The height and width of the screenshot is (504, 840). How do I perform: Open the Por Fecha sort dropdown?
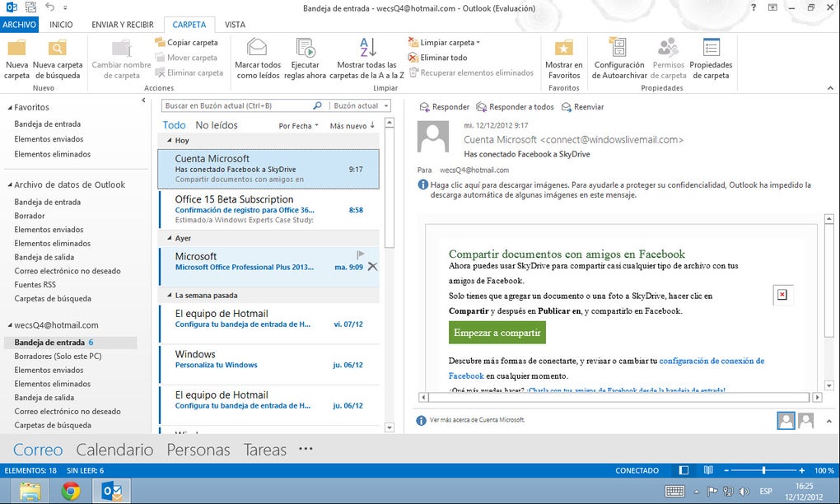point(298,126)
